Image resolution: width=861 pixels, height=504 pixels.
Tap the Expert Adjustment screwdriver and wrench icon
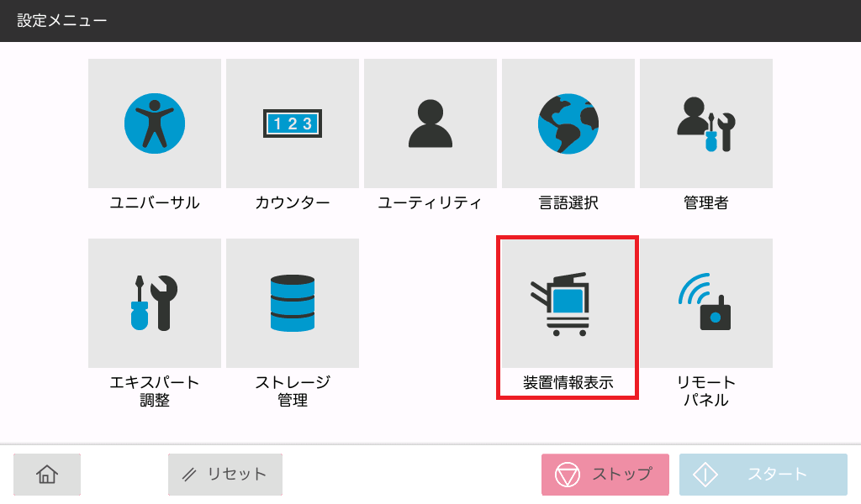pyautogui.click(x=155, y=303)
